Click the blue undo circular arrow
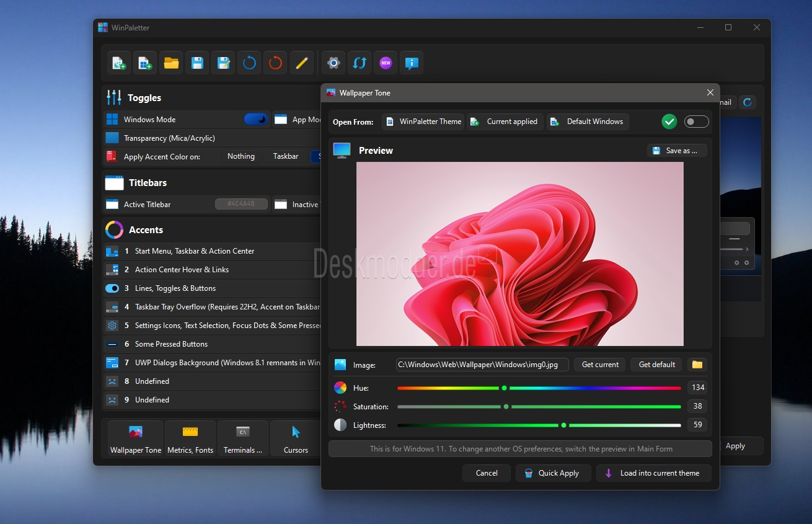Viewport: 812px width, 524px height. click(249, 63)
